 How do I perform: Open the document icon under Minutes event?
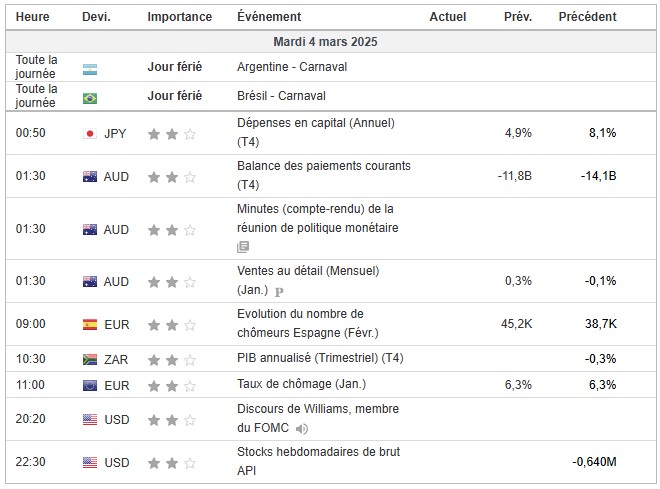click(x=243, y=246)
